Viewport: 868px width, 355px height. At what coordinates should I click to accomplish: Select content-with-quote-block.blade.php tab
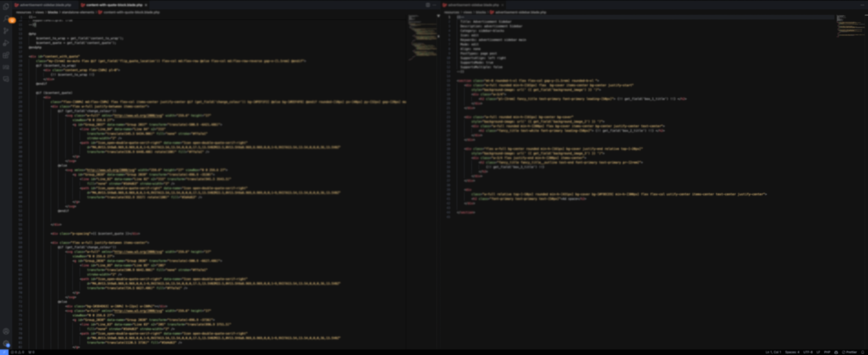[x=114, y=5]
